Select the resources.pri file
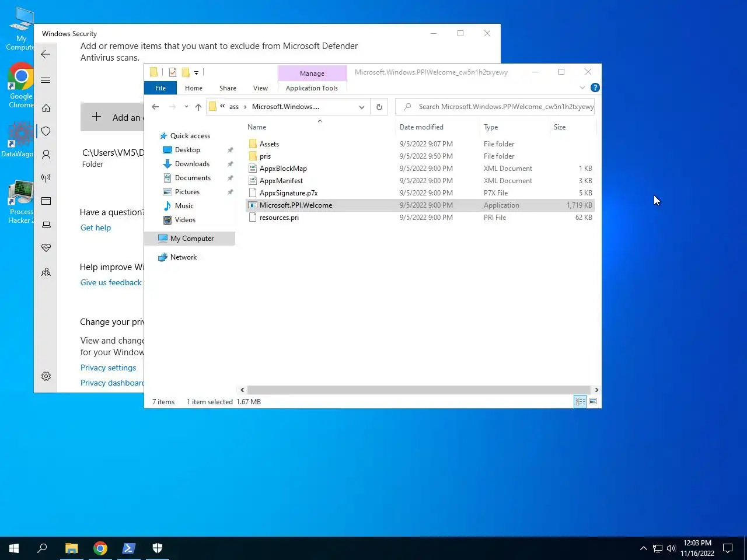The height and width of the screenshot is (560, 747). (x=279, y=218)
